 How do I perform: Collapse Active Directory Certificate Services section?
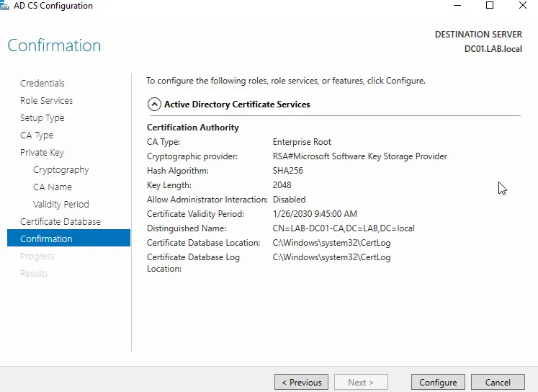coord(154,104)
